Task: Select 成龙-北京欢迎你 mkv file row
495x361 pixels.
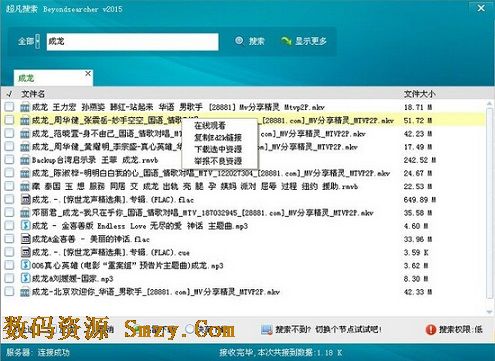Action: (243, 292)
